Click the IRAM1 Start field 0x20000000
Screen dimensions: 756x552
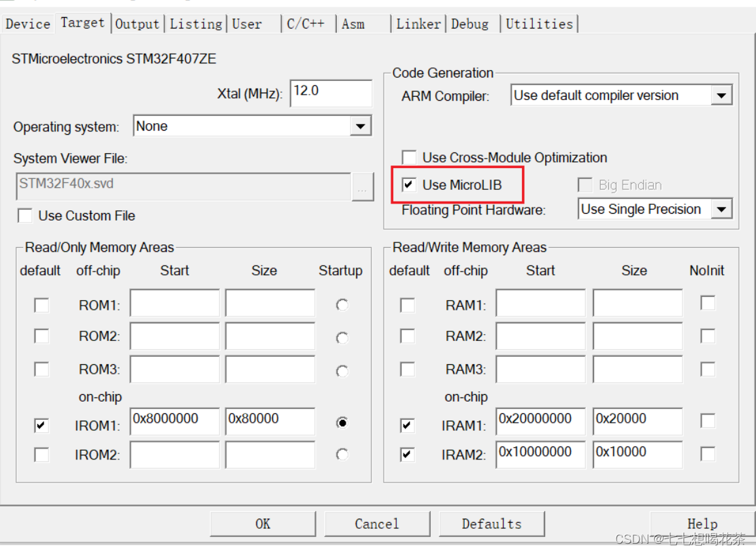[540, 421]
